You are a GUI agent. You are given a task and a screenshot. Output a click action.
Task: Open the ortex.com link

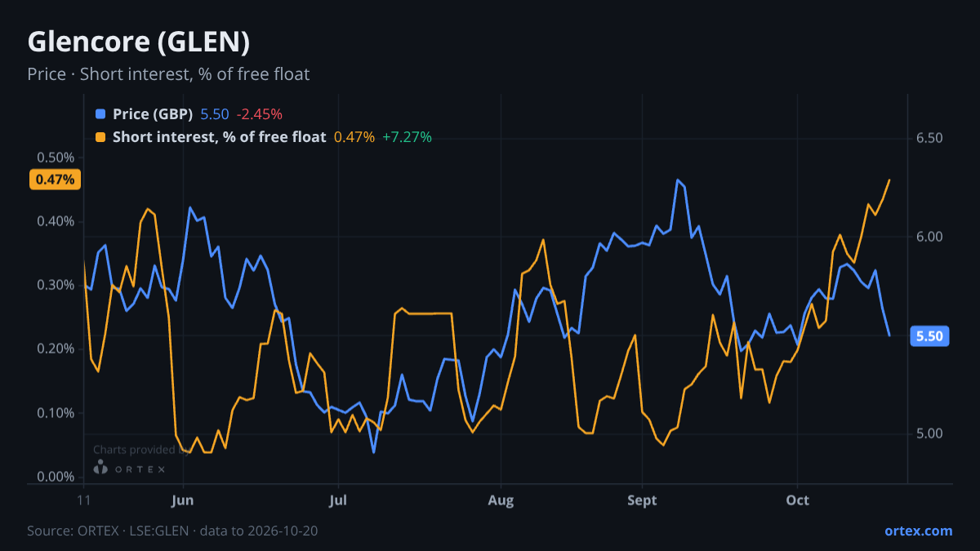click(x=918, y=531)
